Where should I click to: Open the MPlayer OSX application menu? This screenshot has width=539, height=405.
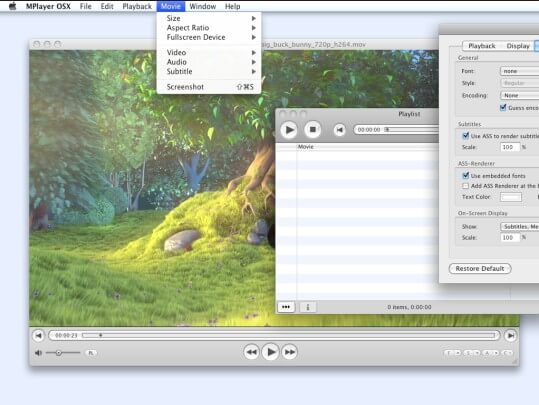(48, 6)
